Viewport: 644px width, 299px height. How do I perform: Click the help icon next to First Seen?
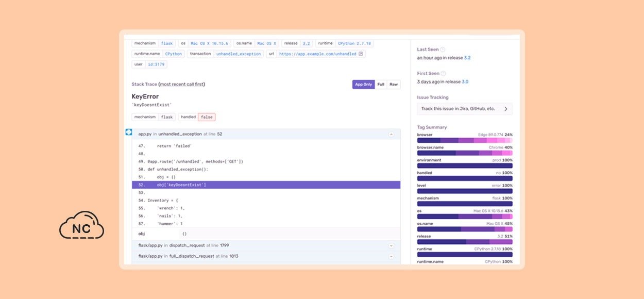443,74
